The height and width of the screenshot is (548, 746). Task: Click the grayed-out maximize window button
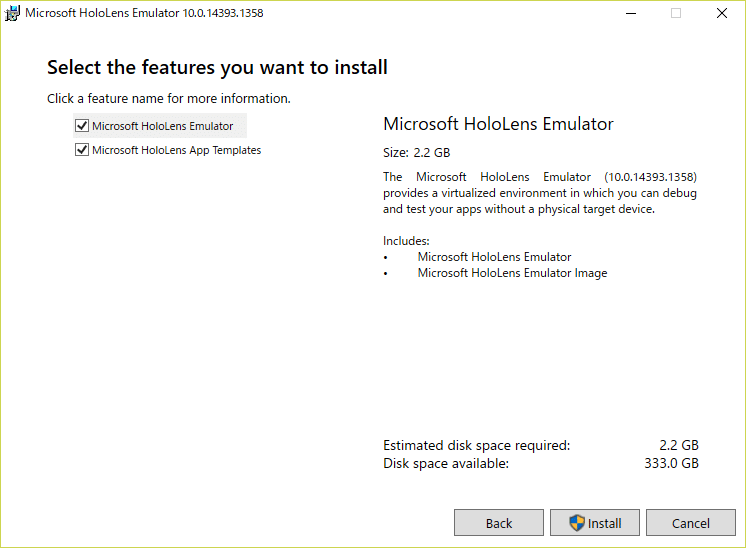click(676, 13)
